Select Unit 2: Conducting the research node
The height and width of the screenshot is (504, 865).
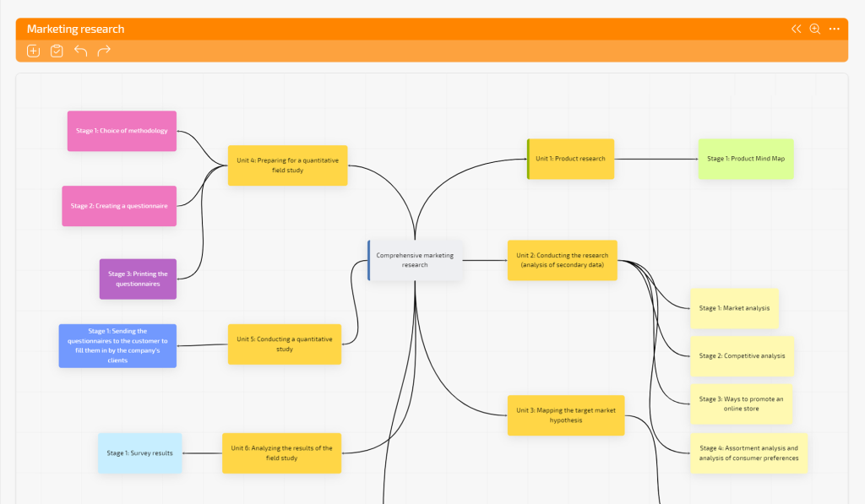(563, 260)
